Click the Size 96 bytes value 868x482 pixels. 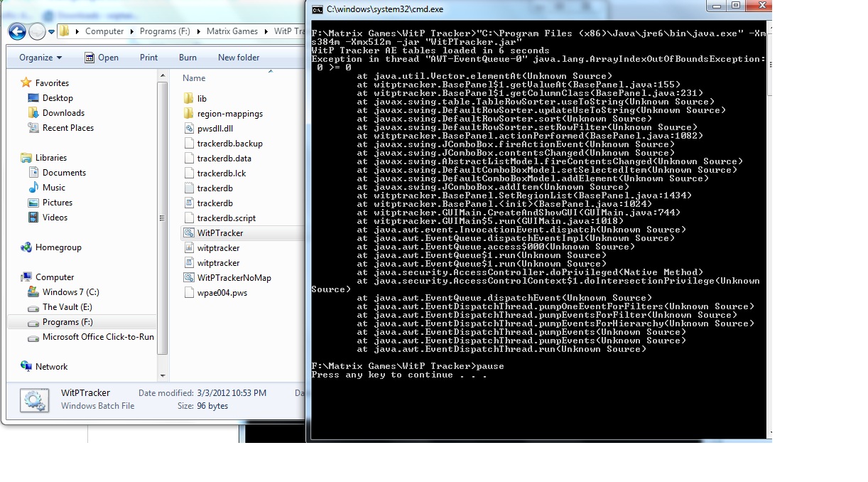(212, 406)
